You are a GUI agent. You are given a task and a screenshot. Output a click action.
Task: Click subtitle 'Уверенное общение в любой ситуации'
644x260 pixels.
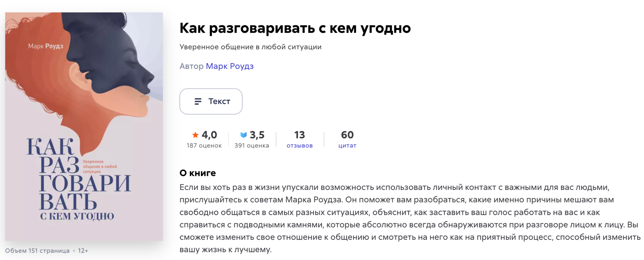point(250,47)
